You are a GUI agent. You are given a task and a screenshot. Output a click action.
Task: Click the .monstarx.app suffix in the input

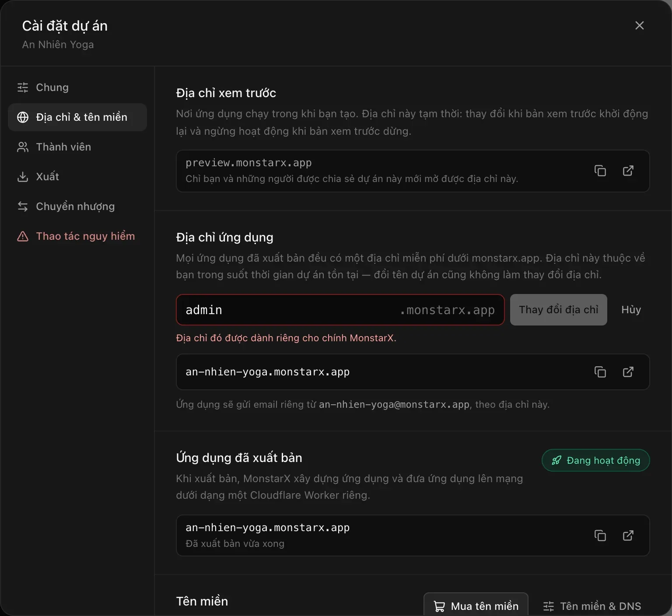pyautogui.click(x=447, y=310)
